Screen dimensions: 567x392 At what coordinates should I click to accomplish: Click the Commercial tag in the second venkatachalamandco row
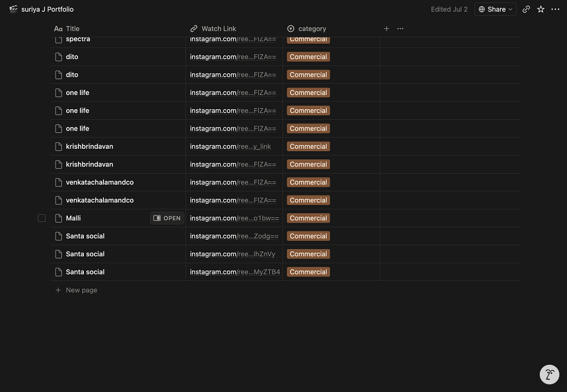tap(308, 200)
